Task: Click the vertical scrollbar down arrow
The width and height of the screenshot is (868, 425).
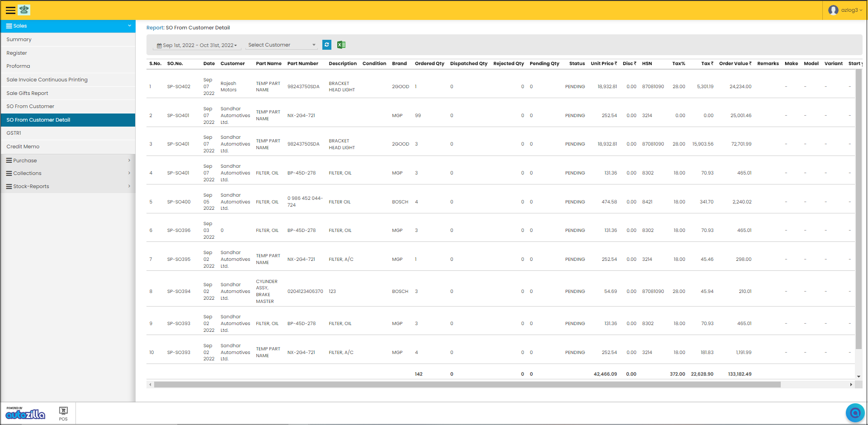Action: tap(859, 376)
